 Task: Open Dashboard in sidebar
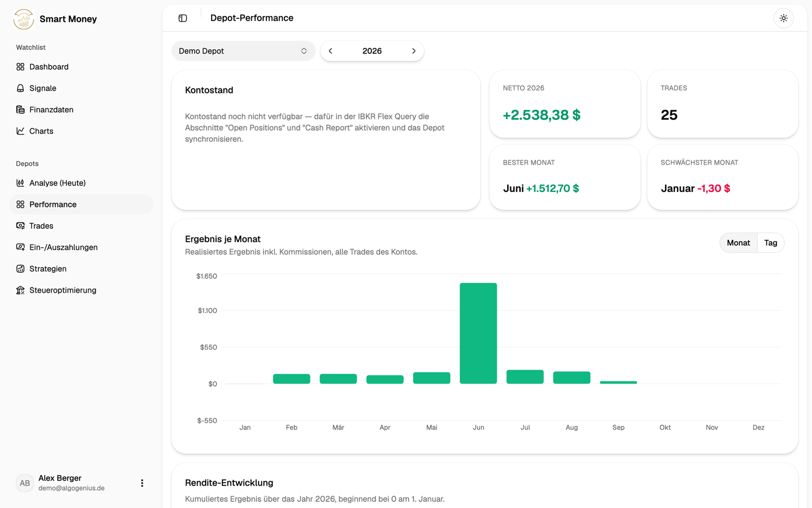[x=81, y=67]
